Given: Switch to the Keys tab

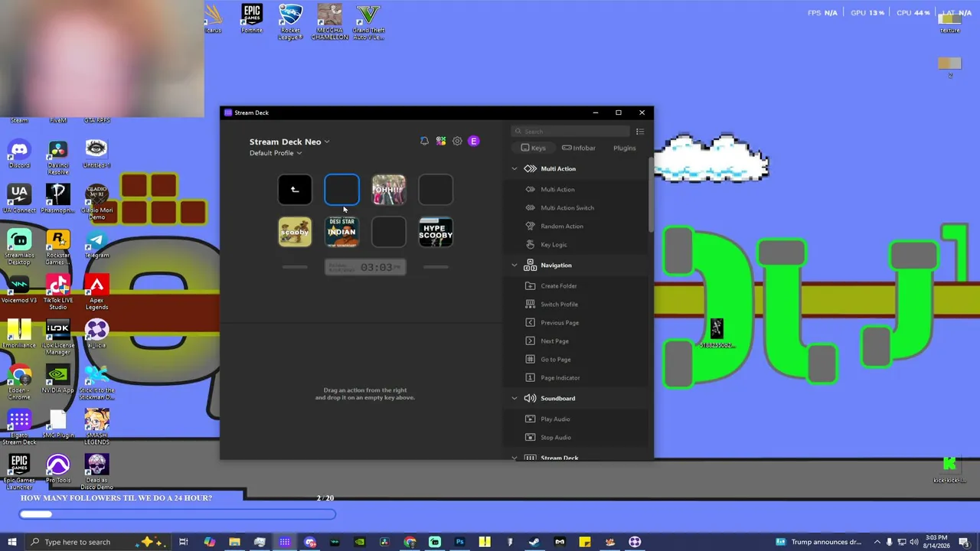Looking at the screenshot, I should (534, 148).
